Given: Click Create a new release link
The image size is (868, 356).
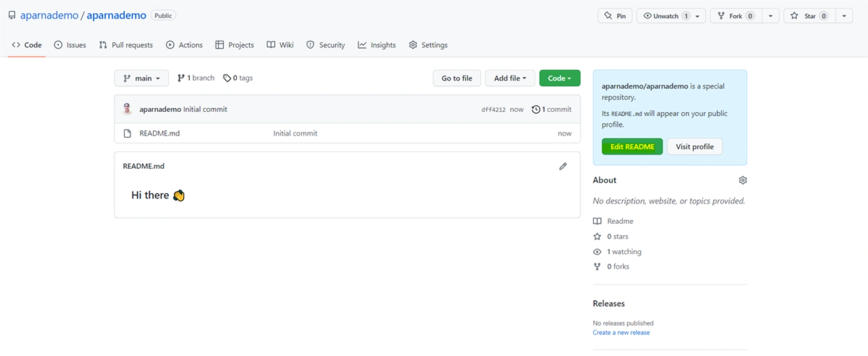Looking at the screenshot, I should pyautogui.click(x=621, y=332).
